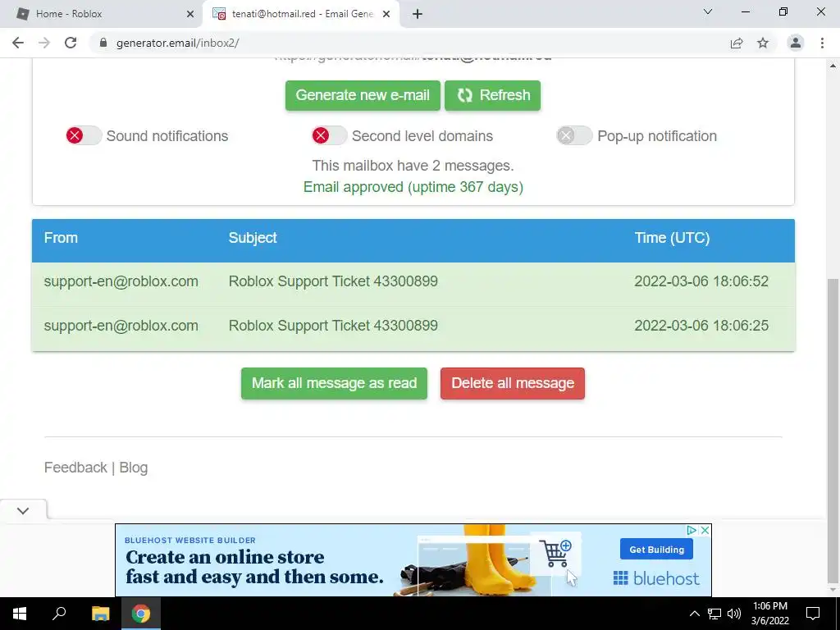
Task: Open the Windows Start menu
Action: click(x=20, y=614)
